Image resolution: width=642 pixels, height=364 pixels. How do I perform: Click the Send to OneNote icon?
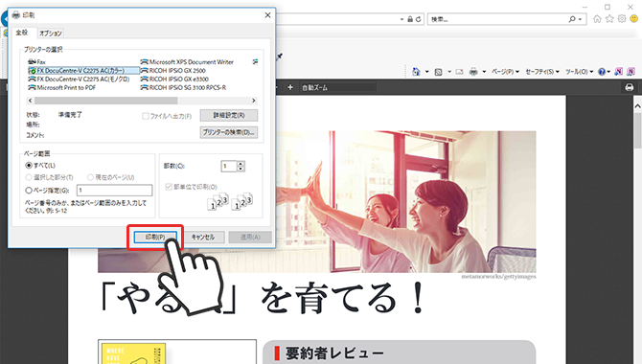pyautogui.click(x=619, y=72)
